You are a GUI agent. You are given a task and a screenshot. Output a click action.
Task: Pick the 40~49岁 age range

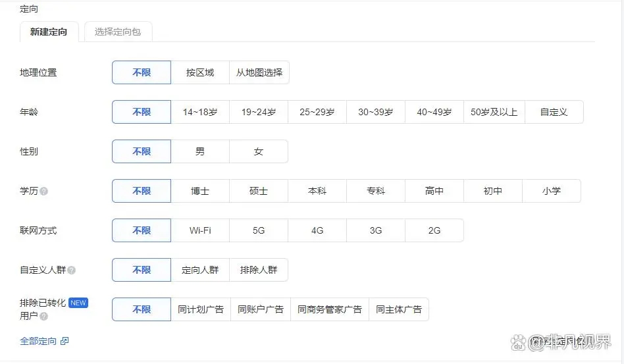click(434, 112)
